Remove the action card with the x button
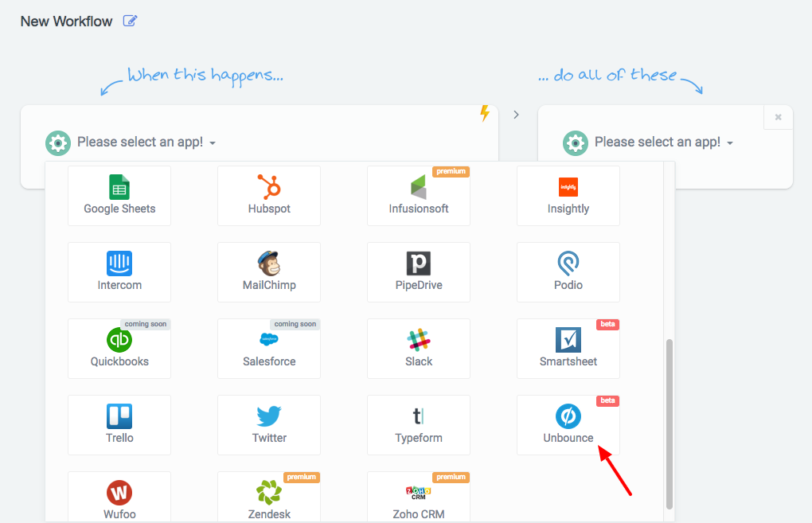The height and width of the screenshot is (523, 812). click(x=778, y=118)
